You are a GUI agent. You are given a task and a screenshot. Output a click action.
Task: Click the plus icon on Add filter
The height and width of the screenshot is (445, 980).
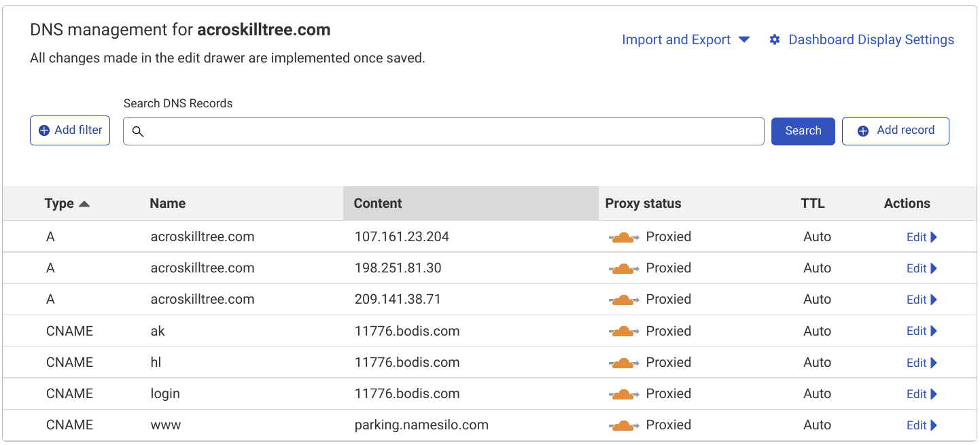[44, 130]
